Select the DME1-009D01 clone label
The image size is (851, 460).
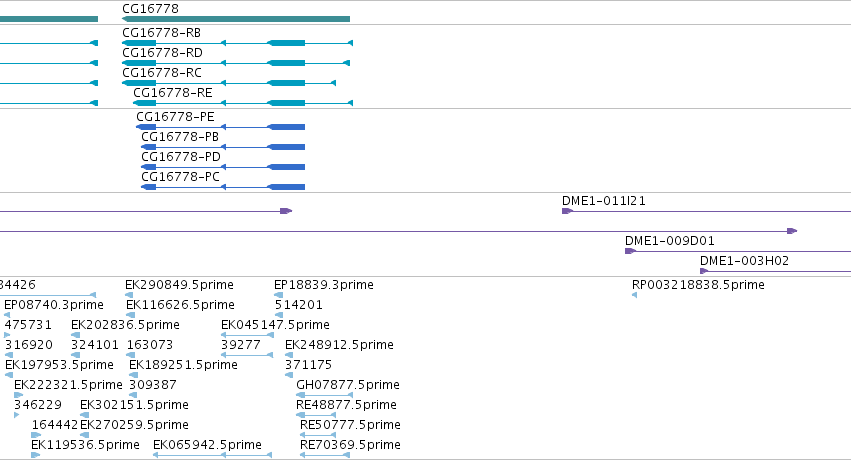pos(670,241)
